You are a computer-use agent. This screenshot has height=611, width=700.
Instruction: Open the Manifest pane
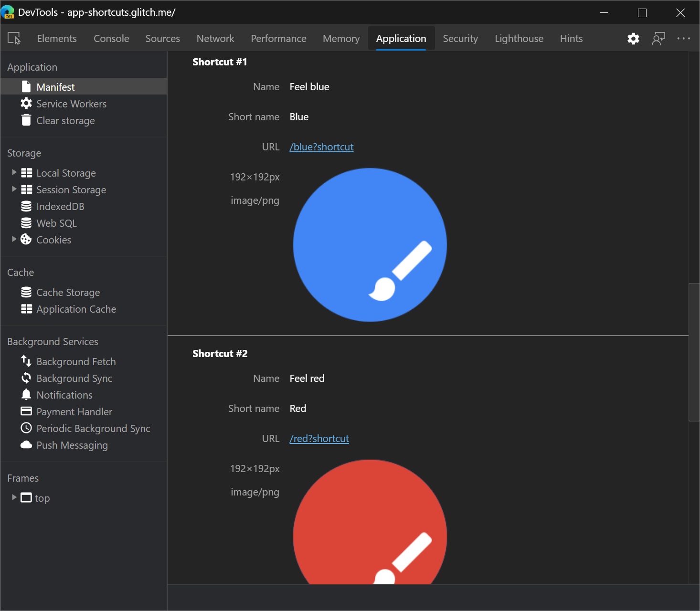55,86
